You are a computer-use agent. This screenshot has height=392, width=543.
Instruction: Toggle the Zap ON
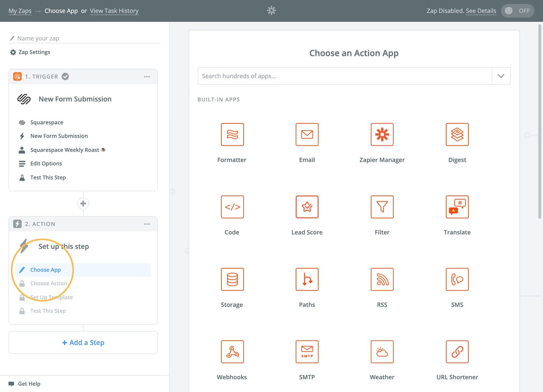click(x=518, y=11)
